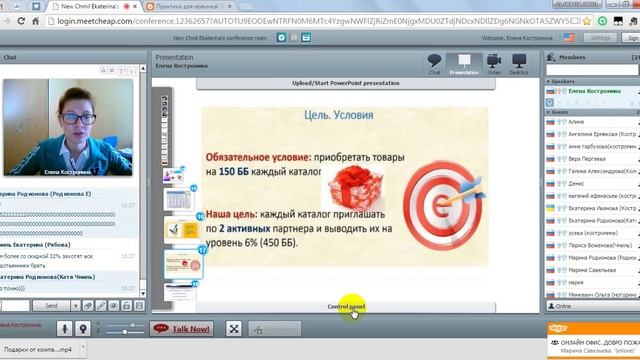Select slide thumbnail 18
This screenshot has width=640, height=360.
point(180,292)
